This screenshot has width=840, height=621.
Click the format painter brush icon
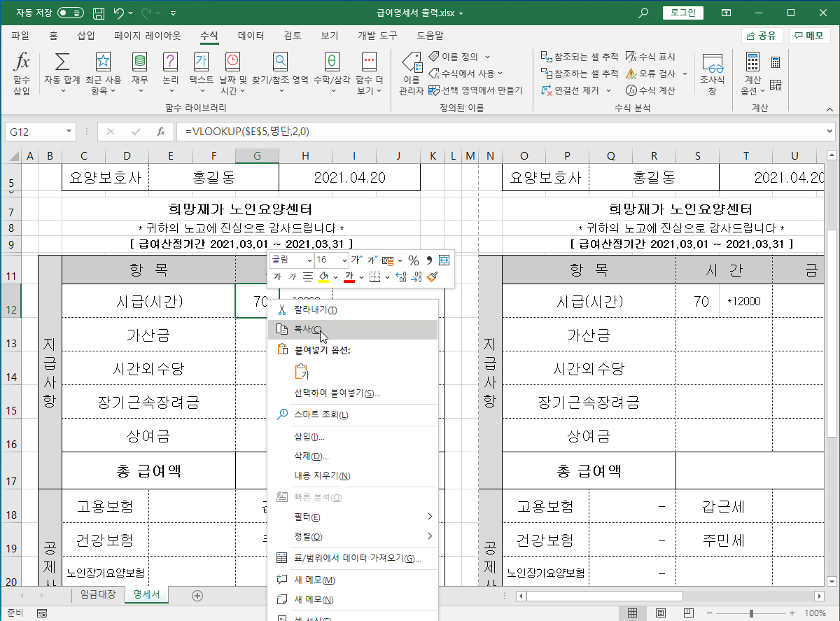tap(433, 277)
